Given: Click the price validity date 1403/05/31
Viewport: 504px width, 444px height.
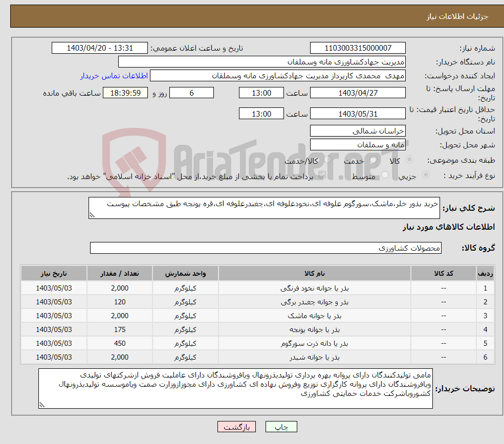Looking at the screenshot, I should (x=358, y=114).
